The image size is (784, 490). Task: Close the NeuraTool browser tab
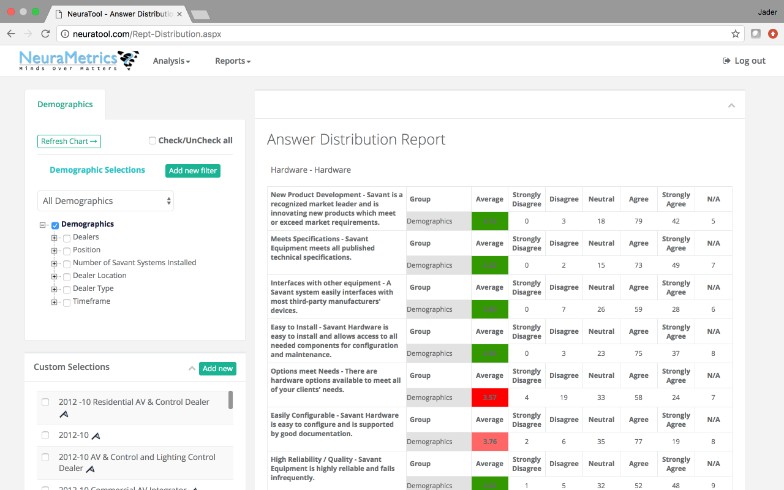click(179, 14)
